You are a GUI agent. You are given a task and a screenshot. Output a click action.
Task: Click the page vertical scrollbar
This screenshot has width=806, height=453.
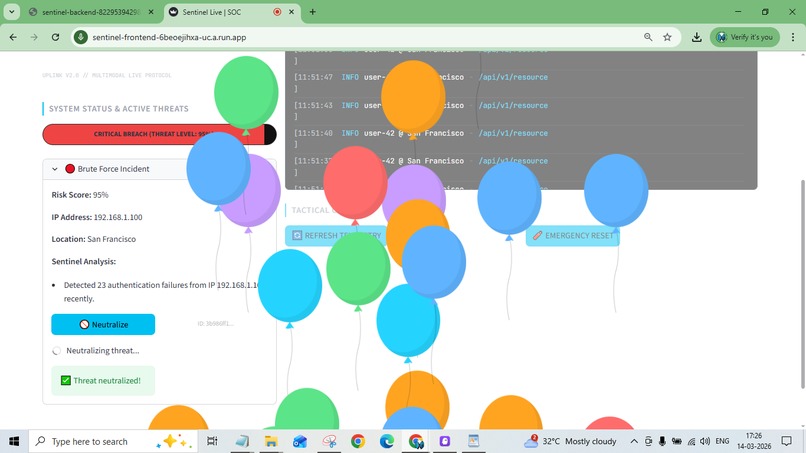pyautogui.click(x=802, y=284)
